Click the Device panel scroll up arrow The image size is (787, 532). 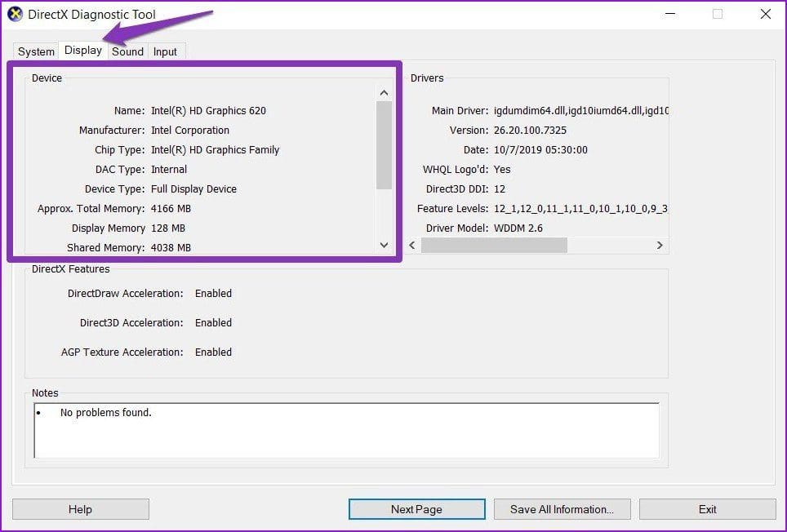pos(384,93)
